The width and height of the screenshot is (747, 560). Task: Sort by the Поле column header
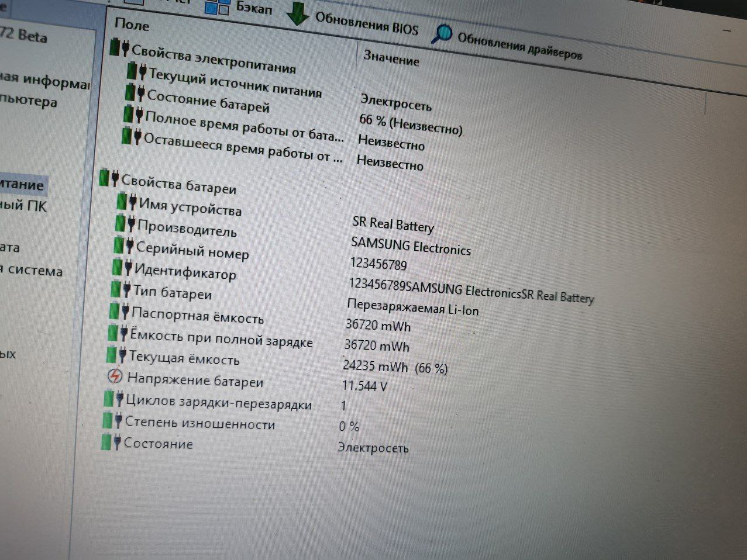point(132,25)
